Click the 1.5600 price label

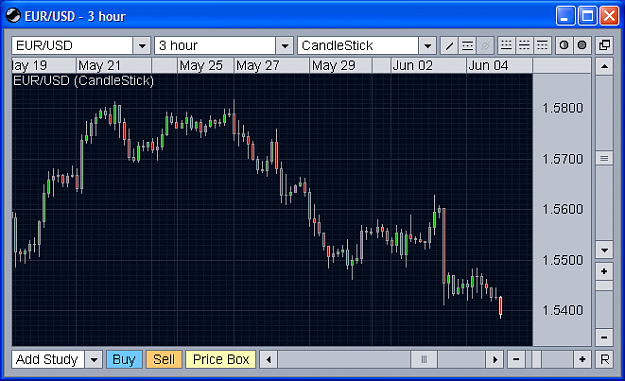[562, 209]
